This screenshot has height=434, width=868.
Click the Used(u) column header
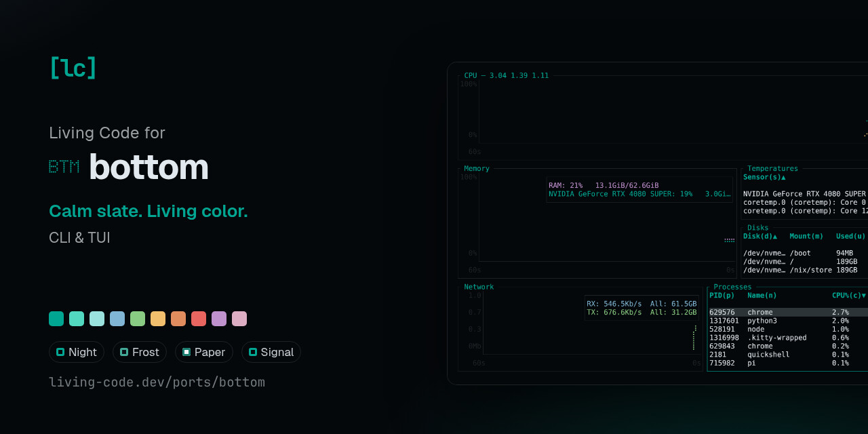coord(851,236)
